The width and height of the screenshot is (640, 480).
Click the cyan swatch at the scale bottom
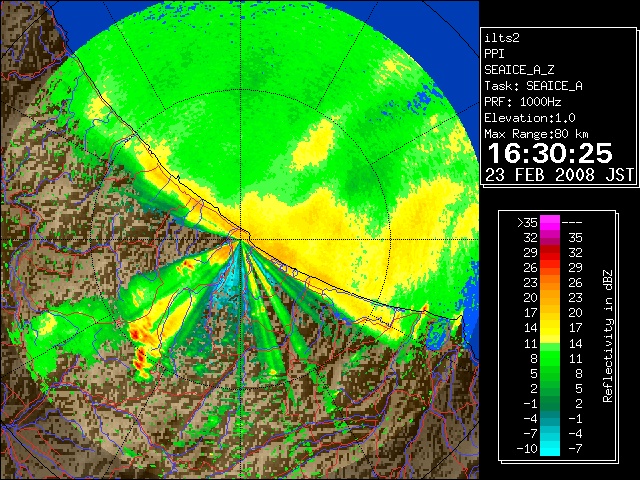pyautogui.click(x=550, y=449)
